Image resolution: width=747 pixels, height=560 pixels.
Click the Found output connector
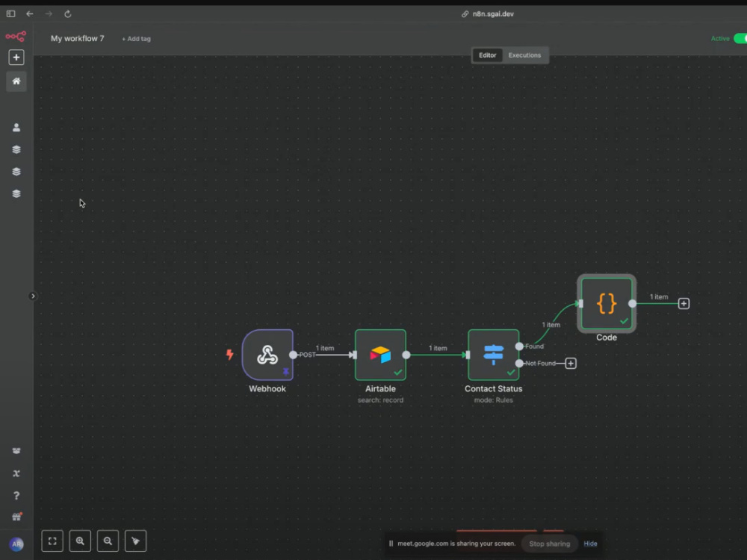click(519, 346)
